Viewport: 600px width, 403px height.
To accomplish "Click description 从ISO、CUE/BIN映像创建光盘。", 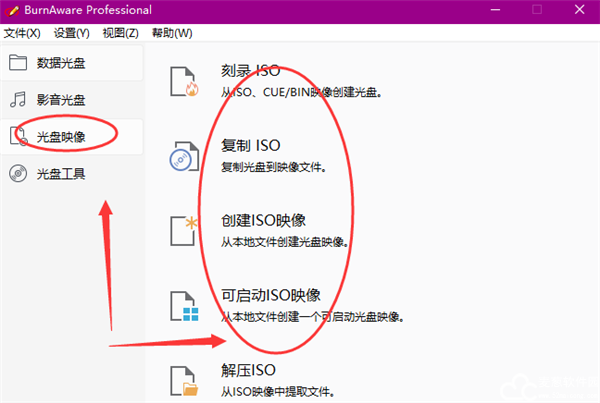I will 301,92.
